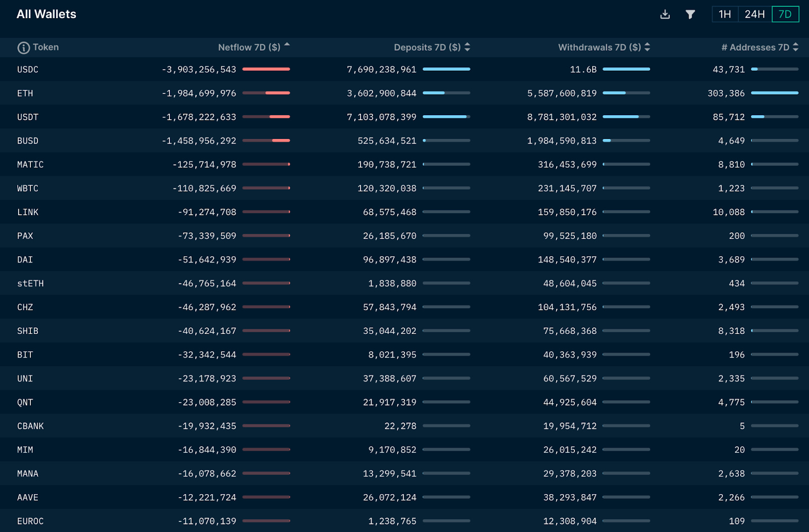Click LINK addresses count 10,088

pos(729,212)
